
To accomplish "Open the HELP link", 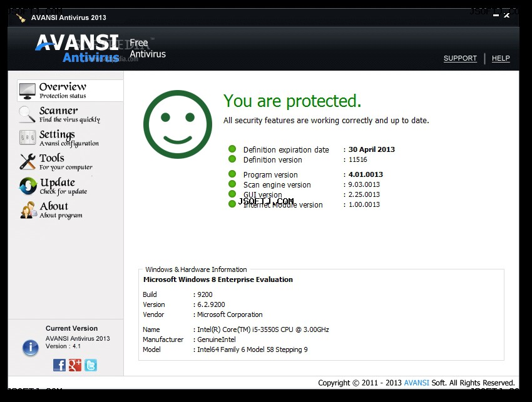I will [x=501, y=58].
